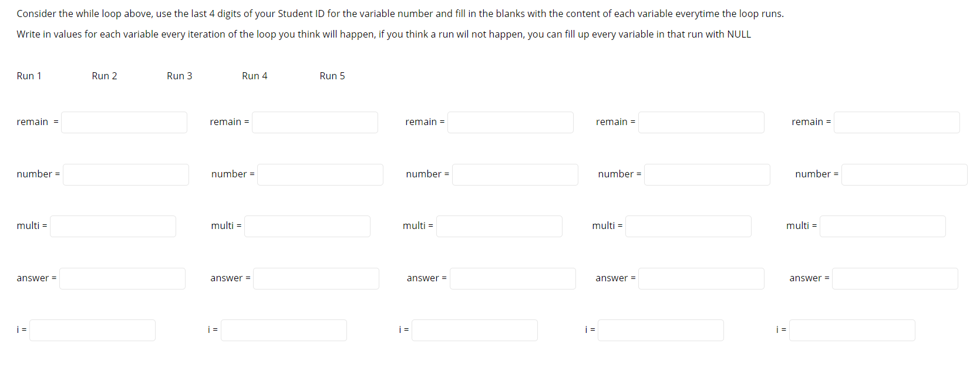Click the remain input field under Run 4

[x=701, y=122]
